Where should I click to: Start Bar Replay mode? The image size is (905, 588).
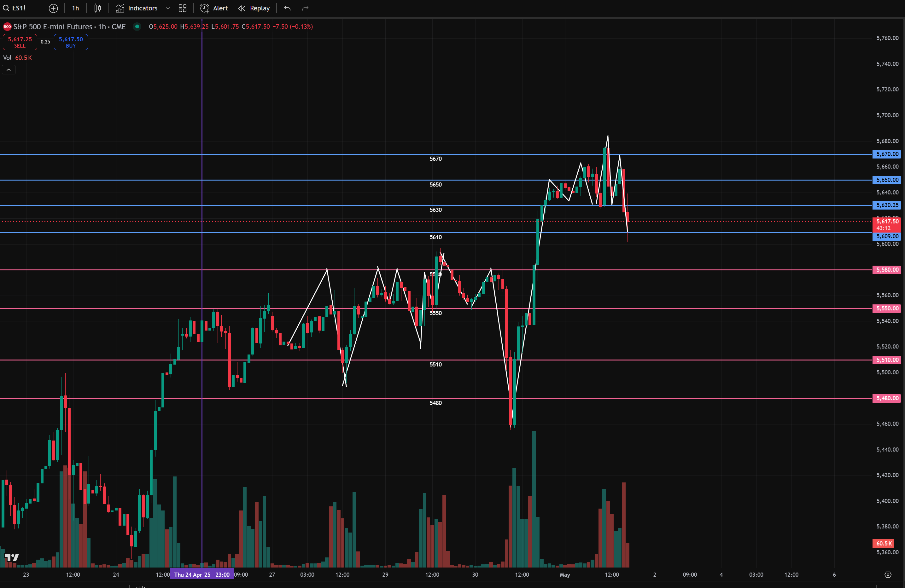(254, 8)
